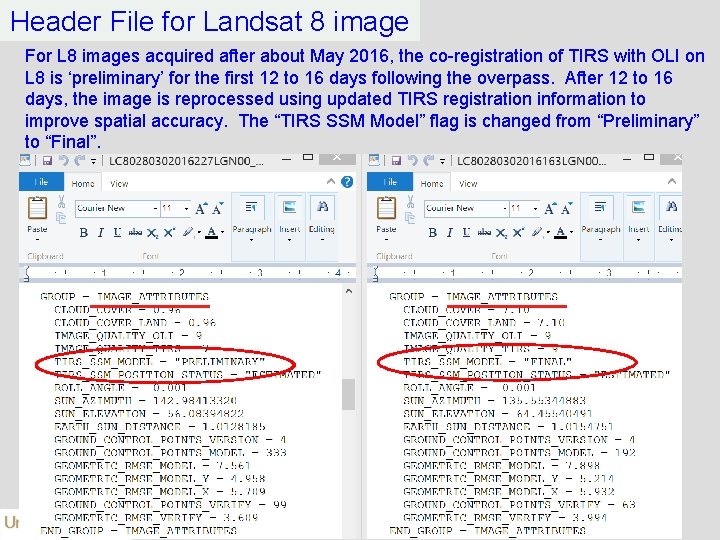Click the line SUN_AZIMUTH = 142.98413320
Screen dimensions: 720x540
click(x=146, y=400)
